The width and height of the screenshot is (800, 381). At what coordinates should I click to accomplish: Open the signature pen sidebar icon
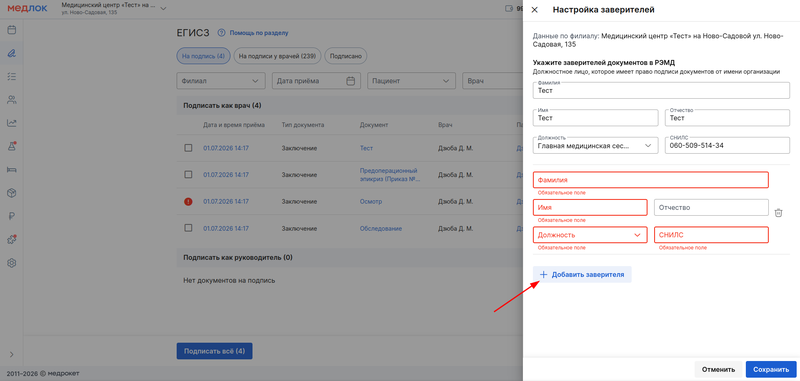click(11, 53)
